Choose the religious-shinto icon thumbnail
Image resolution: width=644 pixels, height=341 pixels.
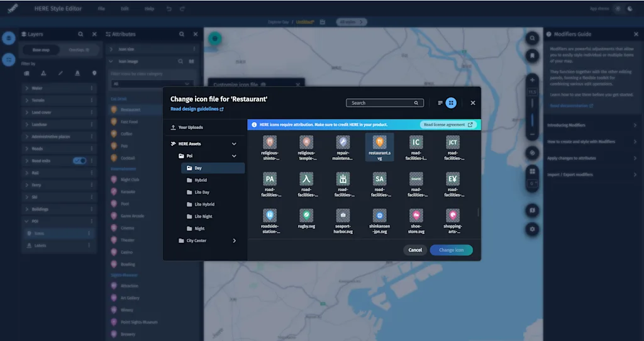[x=270, y=143]
